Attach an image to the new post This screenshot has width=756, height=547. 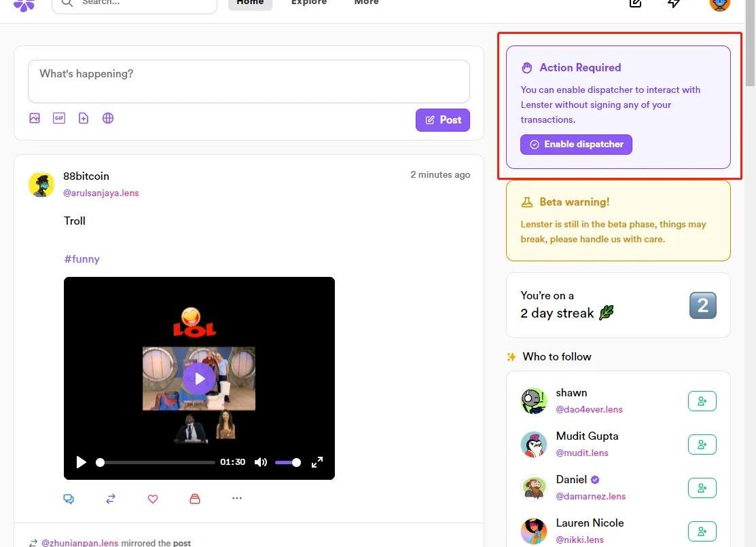35,118
